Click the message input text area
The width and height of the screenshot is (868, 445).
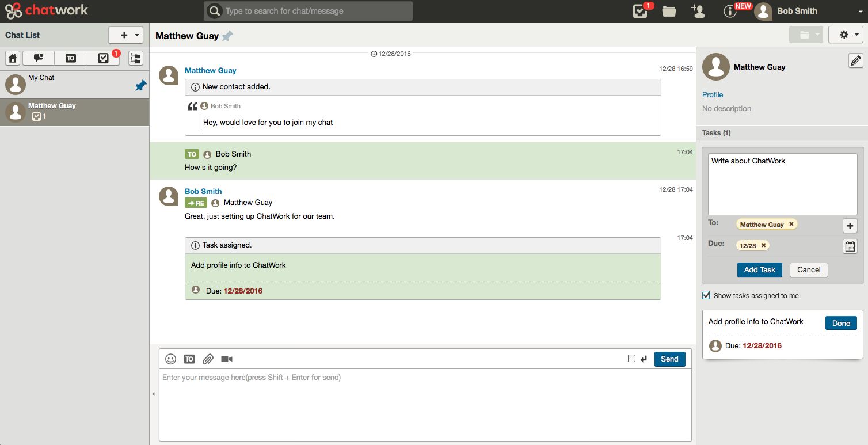point(425,403)
